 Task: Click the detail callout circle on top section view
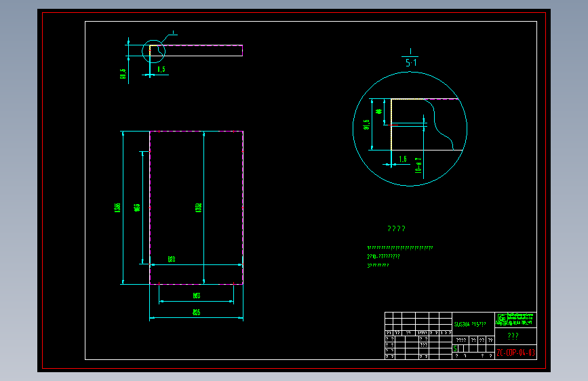153,52
